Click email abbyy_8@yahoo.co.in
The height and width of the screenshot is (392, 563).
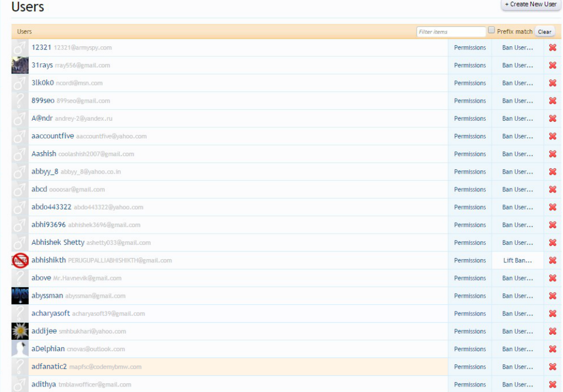(x=91, y=172)
